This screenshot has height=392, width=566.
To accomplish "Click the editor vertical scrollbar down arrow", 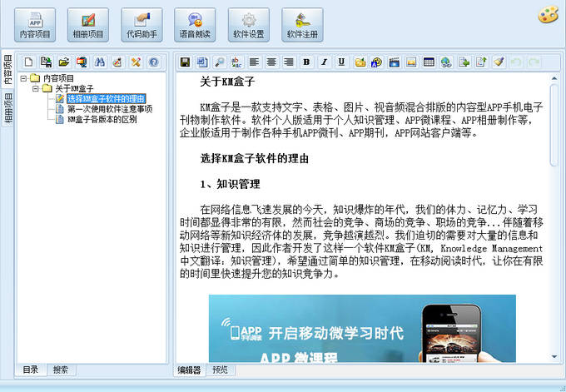I will click(x=554, y=356).
